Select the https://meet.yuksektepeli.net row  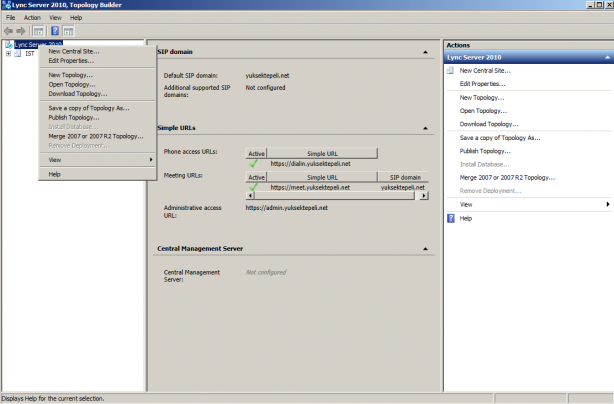click(x=337, y=188)
